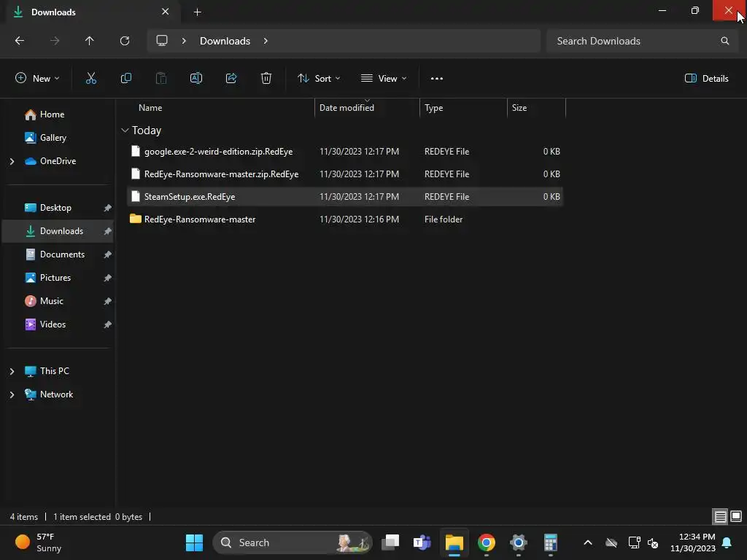The image size is (747, 560).
Task: Open the Sort dropdown
Action: tap(319, 79)
